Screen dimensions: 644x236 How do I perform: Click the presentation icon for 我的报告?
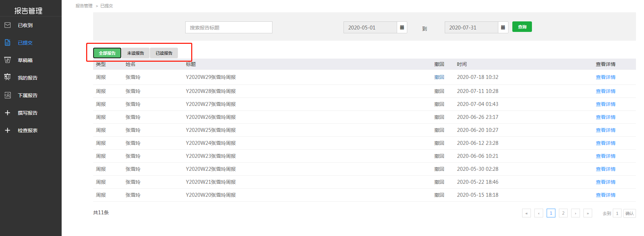tap(7, 77)
